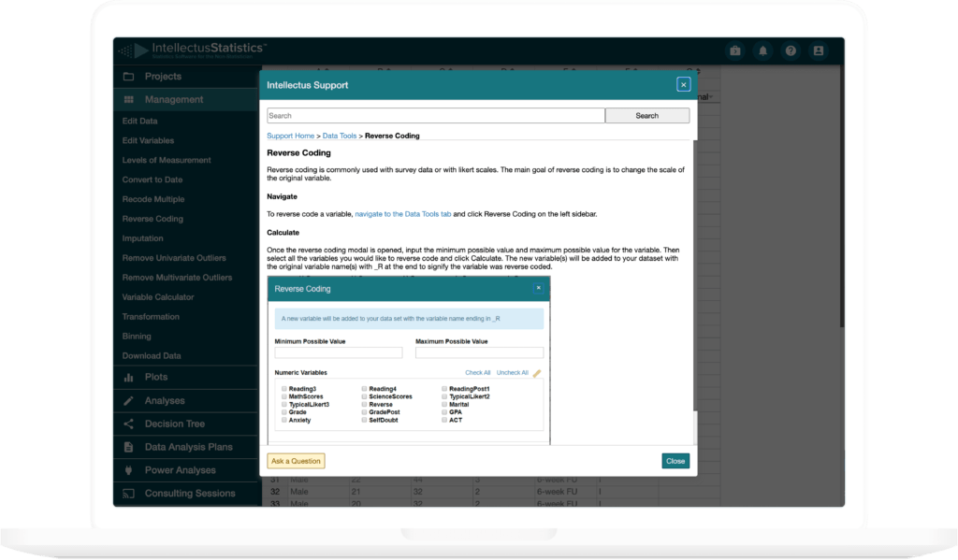Screen dimensions: 958x560
Task: Check the GPA variable checkbox
Action: (x=444, y=412)
